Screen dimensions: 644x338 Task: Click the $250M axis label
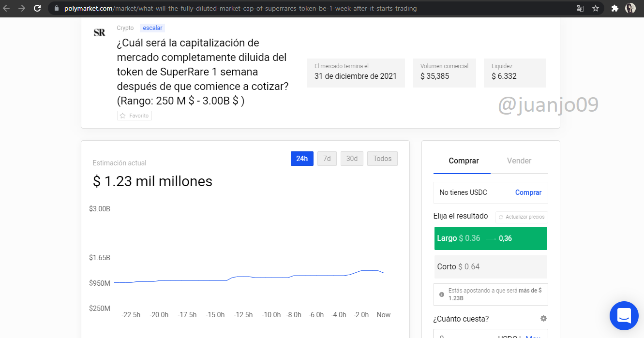click(x=100, y=308)
